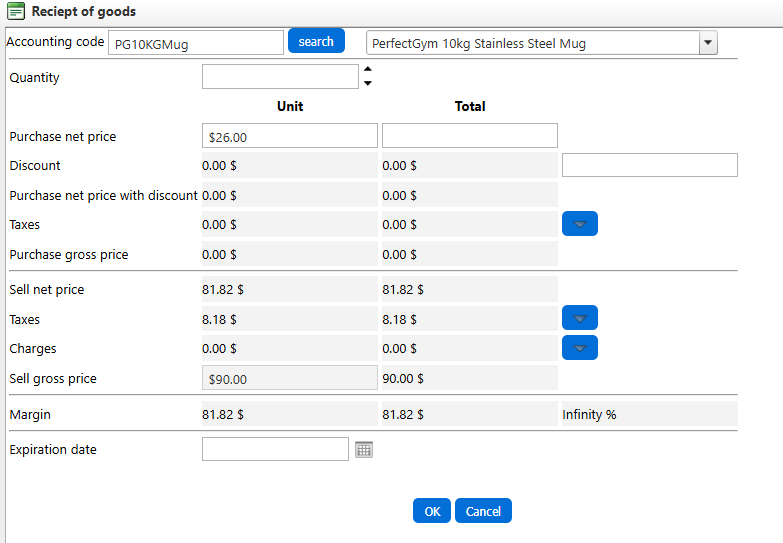Expand the purchase Taxes dropdown button

[x=579, y=224]
